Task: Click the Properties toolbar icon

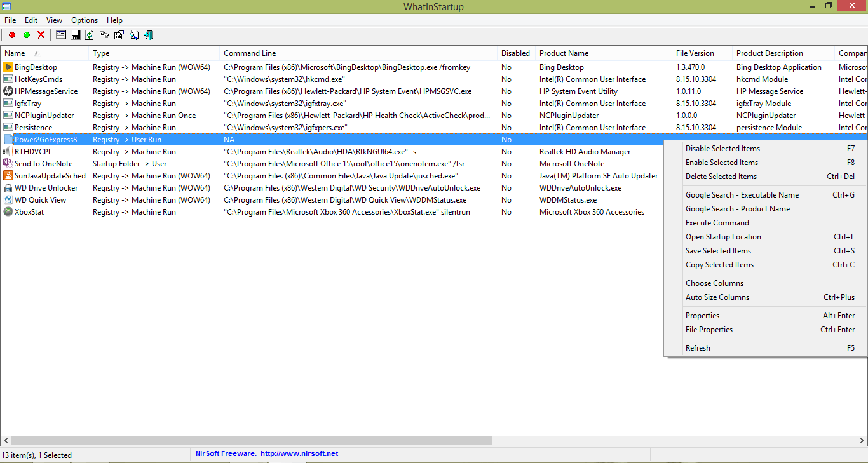Action: pyautogui.click(x=119, y=35)
